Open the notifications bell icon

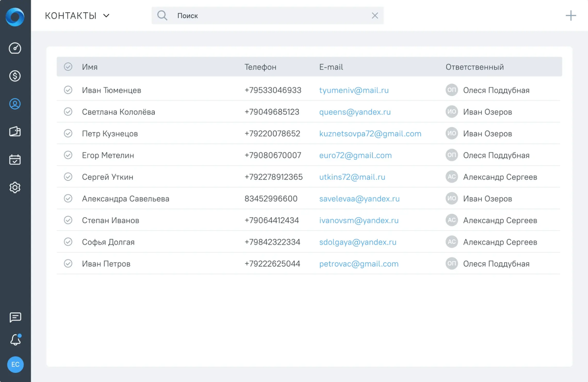15,340
